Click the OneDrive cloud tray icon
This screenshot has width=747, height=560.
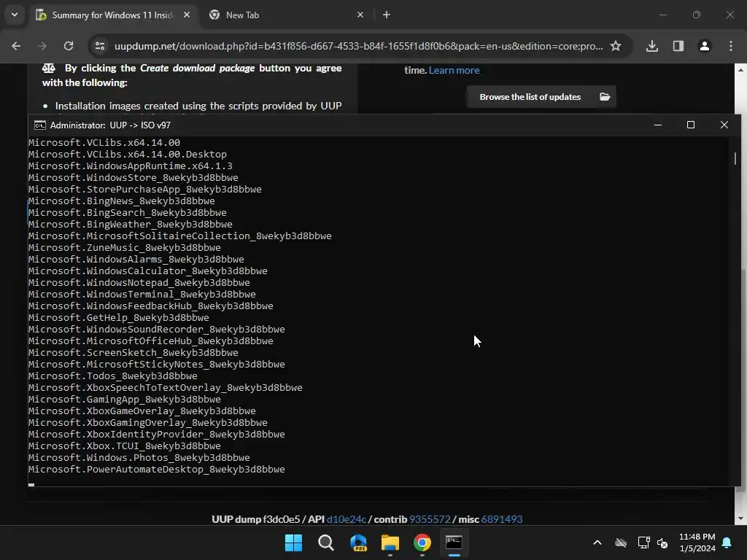coord(621,542)
